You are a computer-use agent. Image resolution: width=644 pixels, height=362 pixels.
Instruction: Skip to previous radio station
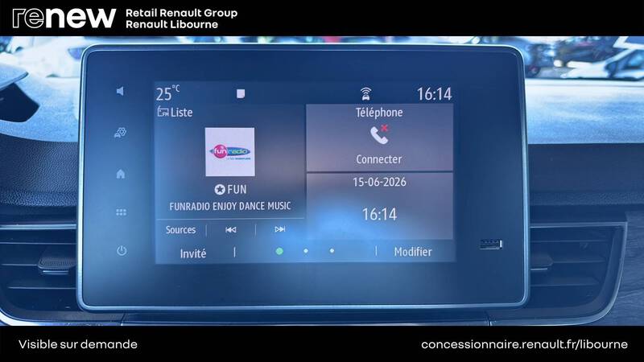(x=231, y=230)
